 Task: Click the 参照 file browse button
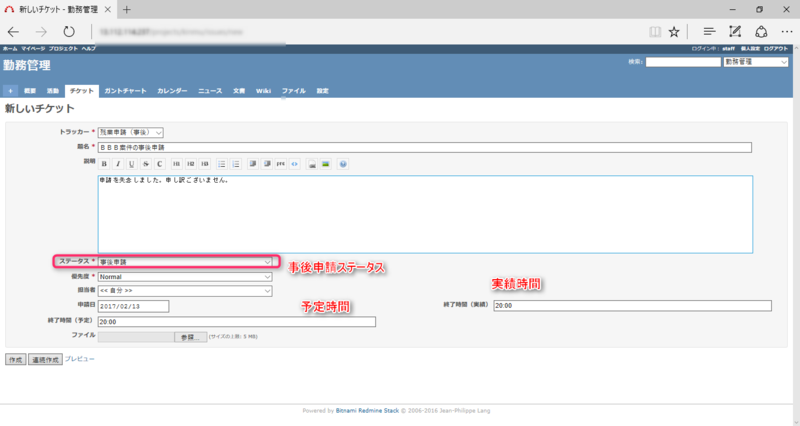[x=190, y=337]
